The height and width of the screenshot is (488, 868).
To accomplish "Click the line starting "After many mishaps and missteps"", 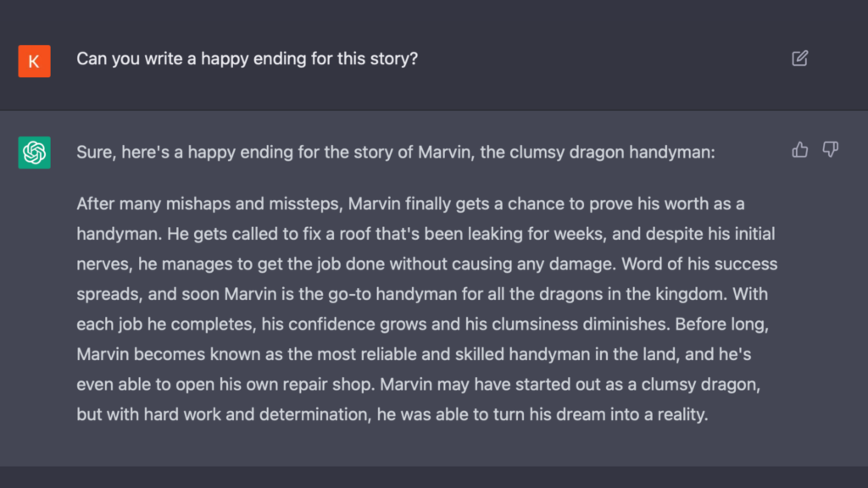I will pos(410,203).
